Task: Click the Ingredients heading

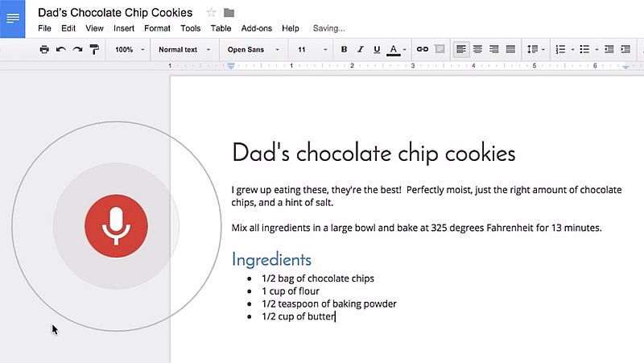Action: [x=271, y=260]
